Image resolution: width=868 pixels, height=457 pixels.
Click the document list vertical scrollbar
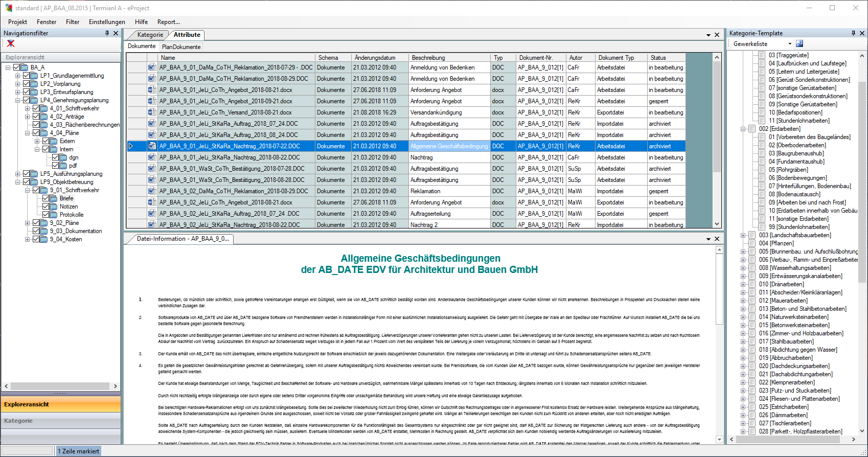[x=717, y=141]
